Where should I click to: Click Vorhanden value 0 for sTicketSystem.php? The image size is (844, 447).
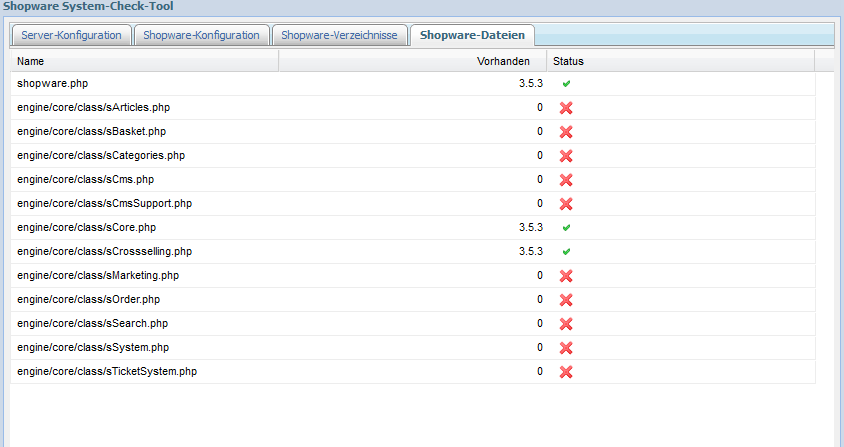coord(540,371)
